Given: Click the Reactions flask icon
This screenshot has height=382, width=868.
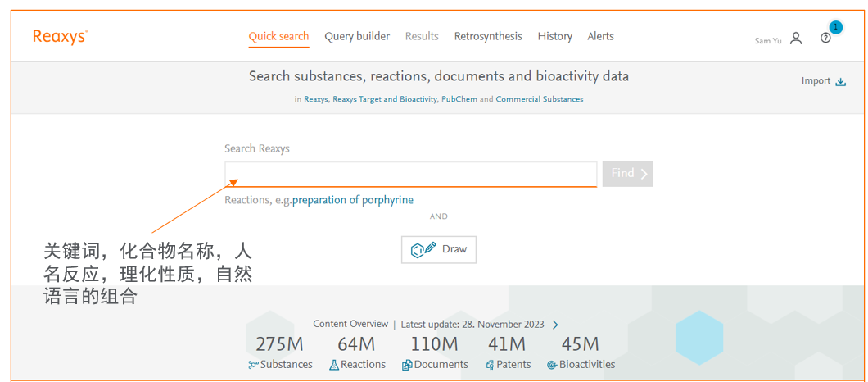Looking at the screenshot, I should pyautogui.click(x=334, y=365).
